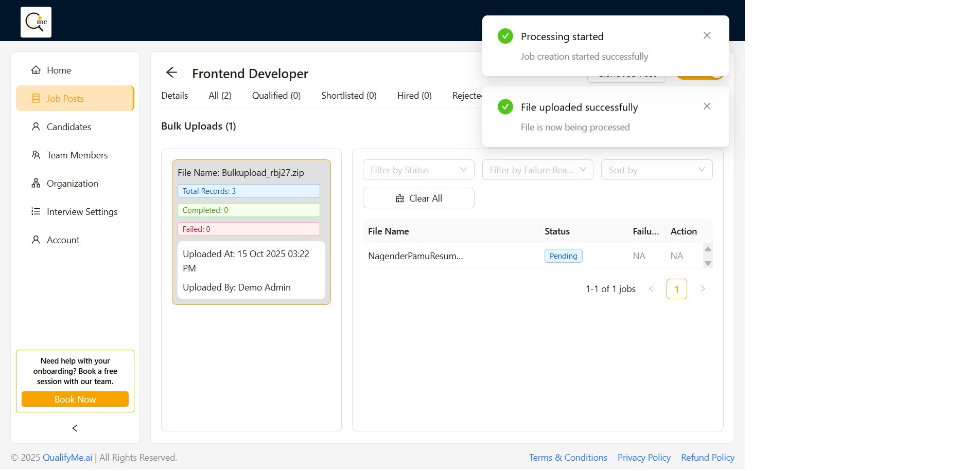Collapse the sidebar with the chevron
The image size is (980, 471).
click(75, 428)
